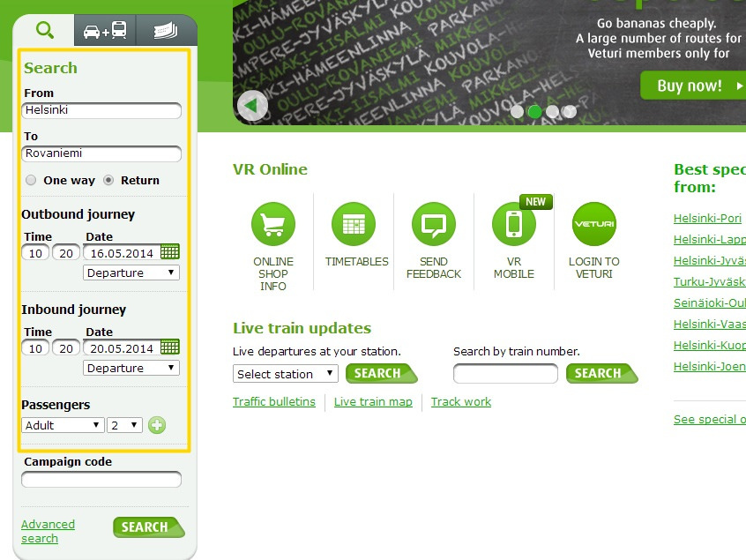Click SEARCH by train number button
Screen dimensions: 746x560
pyautogui.click(x=602, y=374)
